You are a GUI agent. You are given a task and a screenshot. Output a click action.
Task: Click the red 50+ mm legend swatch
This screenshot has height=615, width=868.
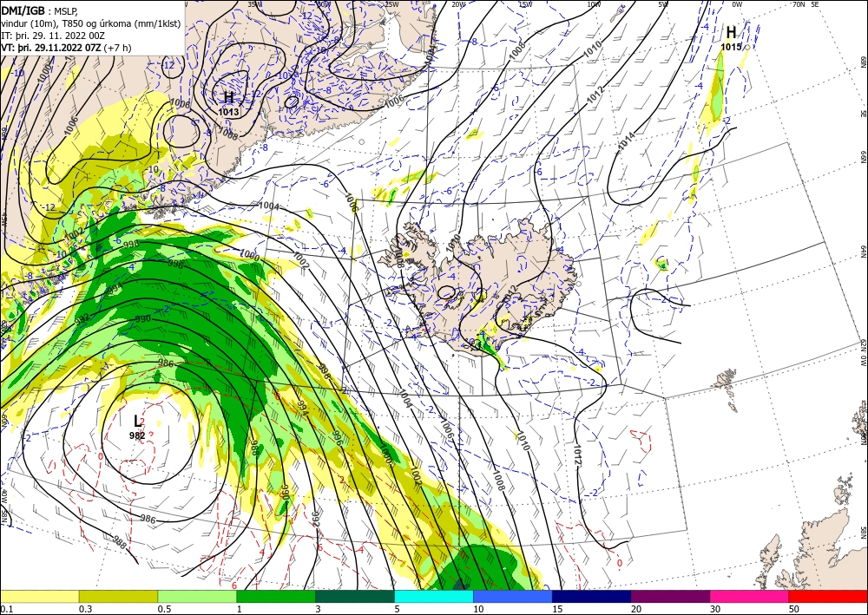tap(828, 597)
